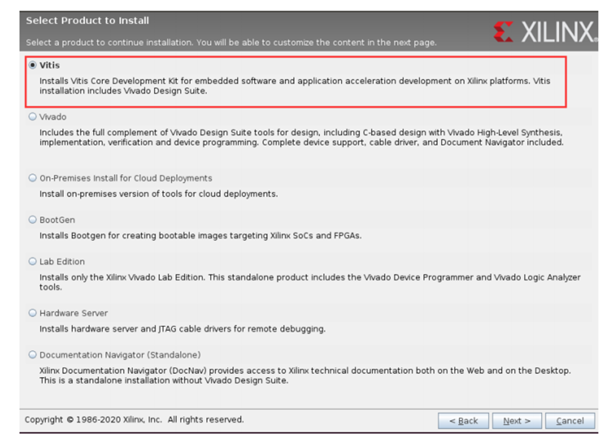Click the Vivado Design Suite description text
This screenshot has height=439, width=605.
[300, 136]
